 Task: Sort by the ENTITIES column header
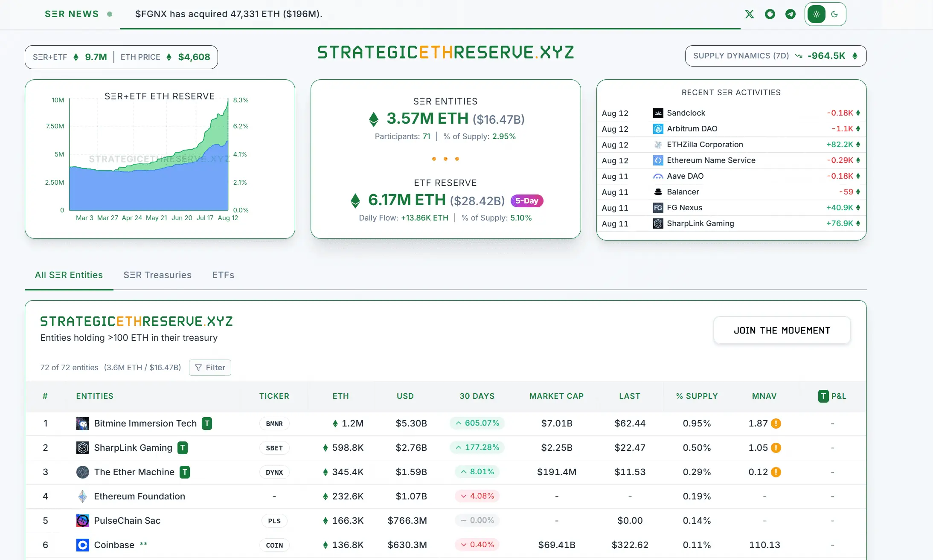(x=95, y=396)
